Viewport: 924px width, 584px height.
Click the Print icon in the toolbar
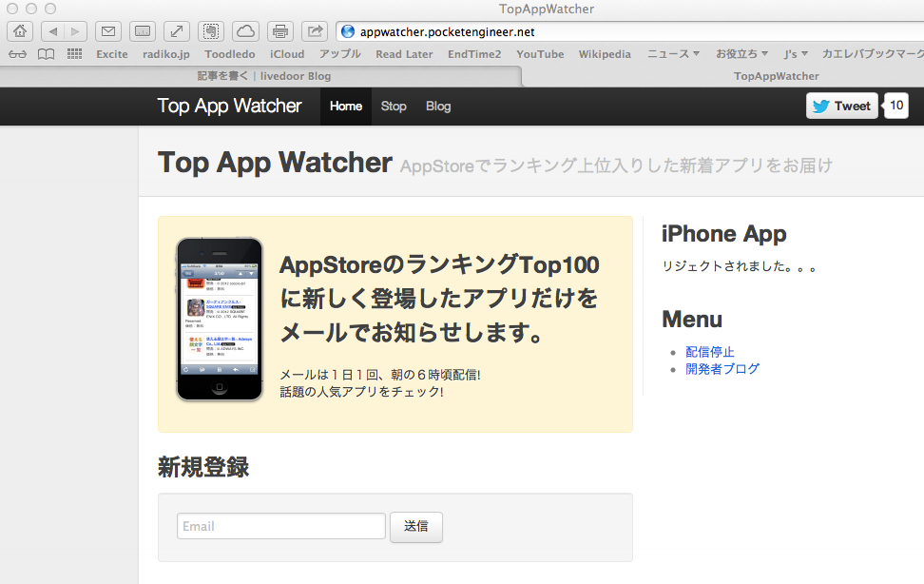(280, 30)
